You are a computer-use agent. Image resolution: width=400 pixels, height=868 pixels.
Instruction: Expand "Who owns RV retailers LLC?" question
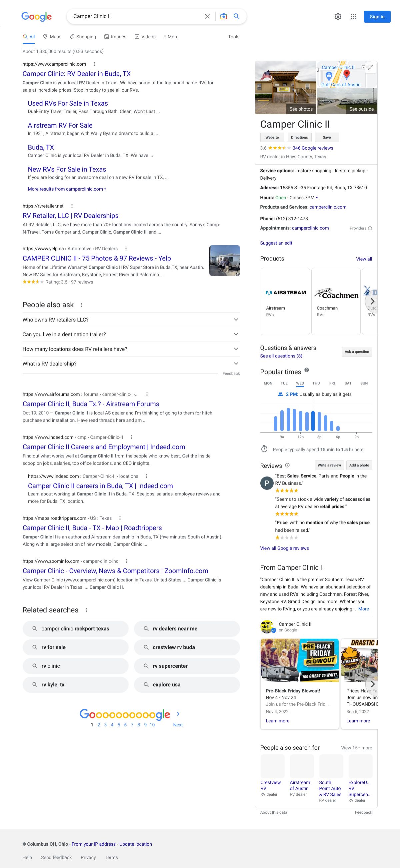(x=236, y=320)
